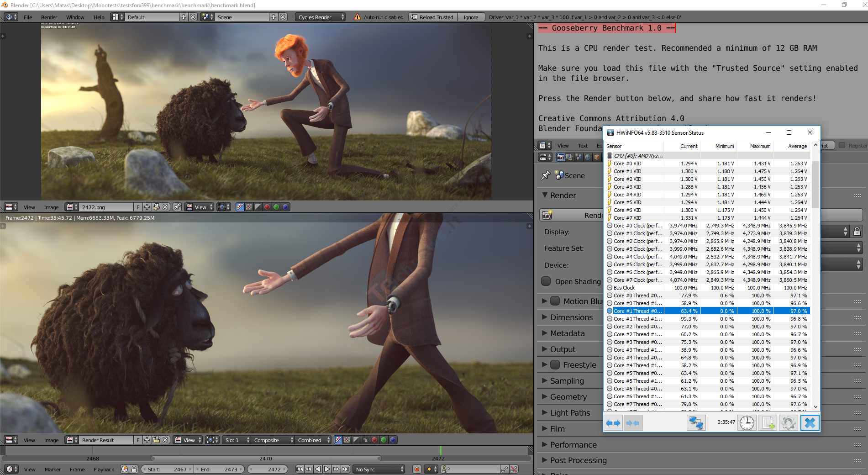
Task: Play animation in reverse in timeline
Action: click(x=318, y=469)
